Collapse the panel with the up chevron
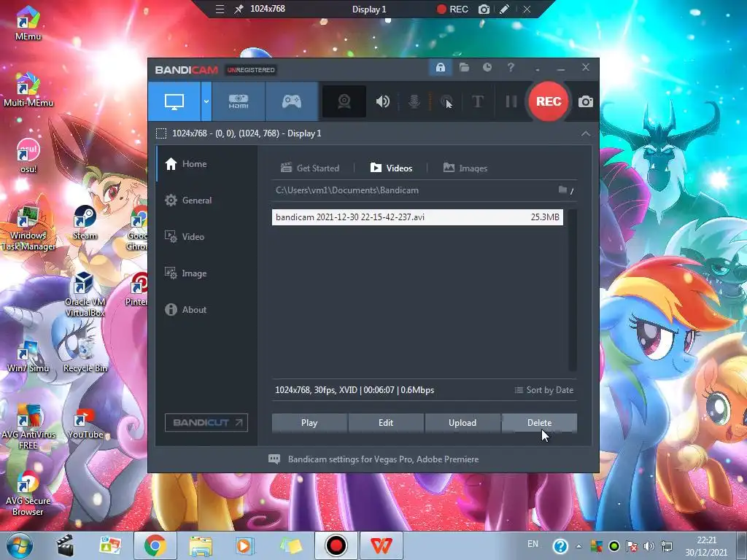This screenshot has width=747, height=560. pyautogui.click(x=586, y=134)
